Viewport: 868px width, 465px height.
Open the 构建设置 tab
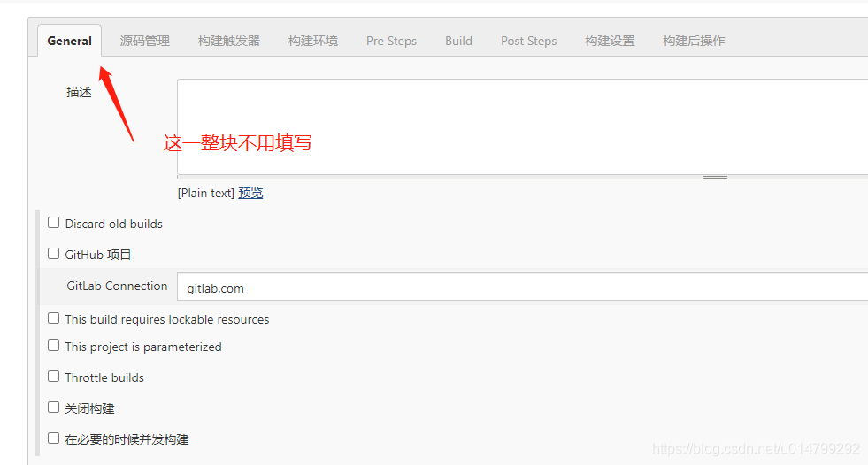pos(610,41)
